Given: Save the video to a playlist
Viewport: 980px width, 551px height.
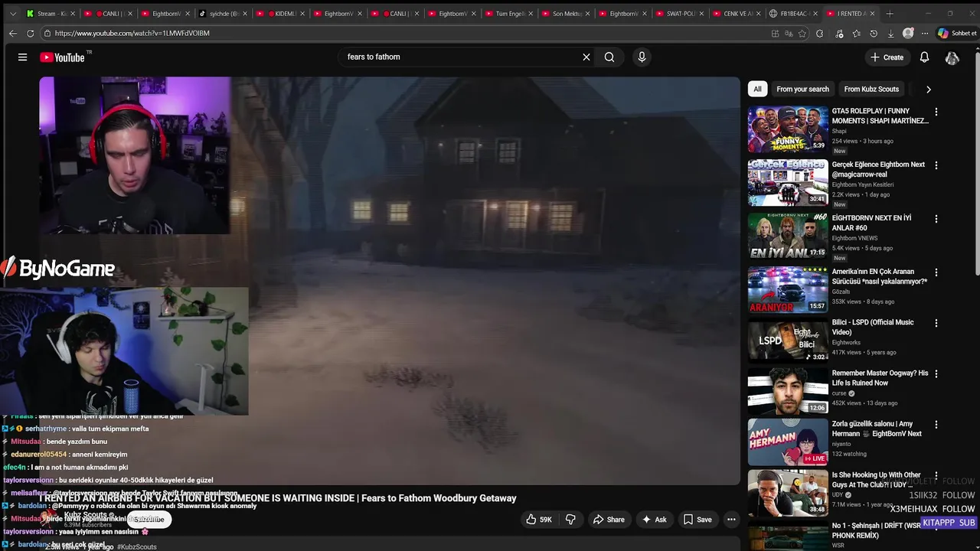Looking at the screenshot, I should tap(697, 520).
